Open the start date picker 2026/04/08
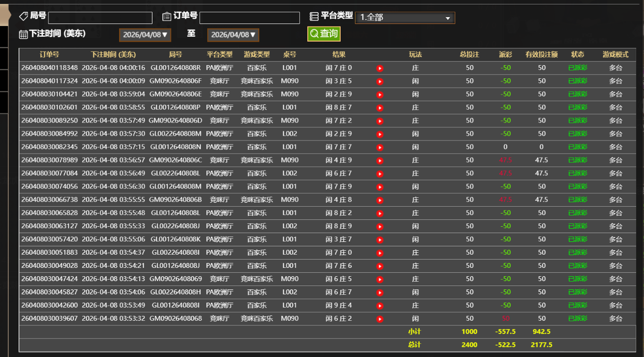 click(145, 35)
